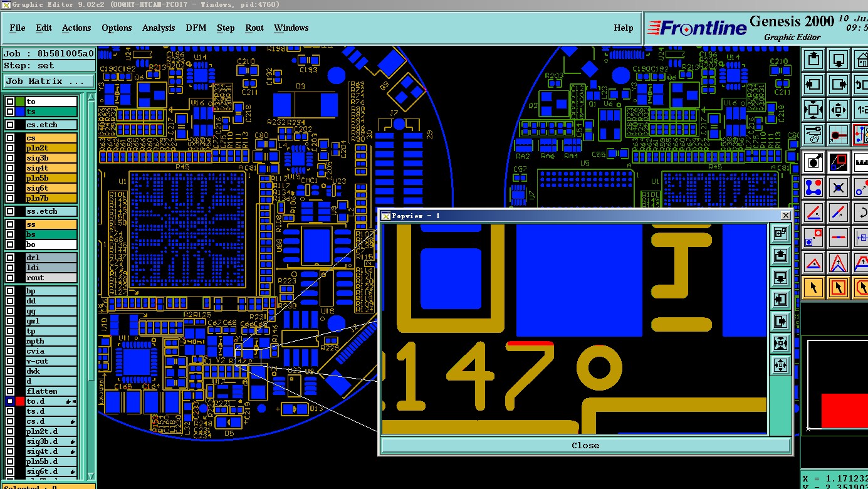This screenshot has width=868, height=489.
Task: Toggle checkbox for layer 'to'
Action: coord(10,102)
